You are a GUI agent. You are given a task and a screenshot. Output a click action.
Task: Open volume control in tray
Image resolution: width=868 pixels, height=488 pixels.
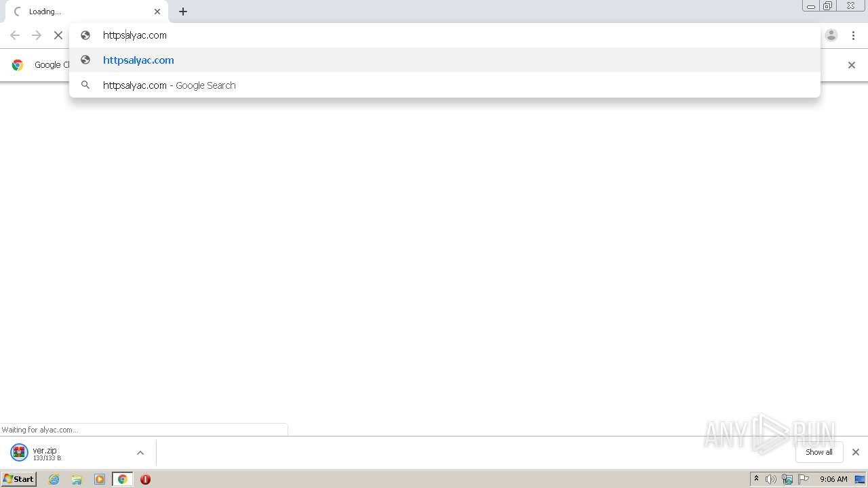771,479
